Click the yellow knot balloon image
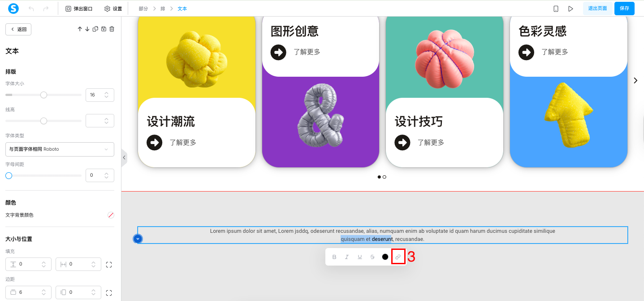 click(197, 59)
